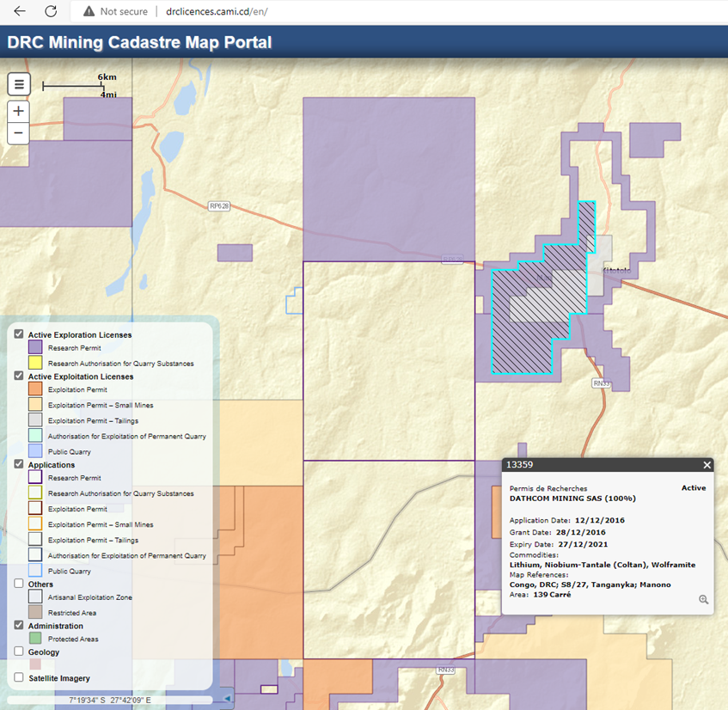Click the DRC Mining Cadastre Map Portal title

pyautogui.click(x=139, y=42)
